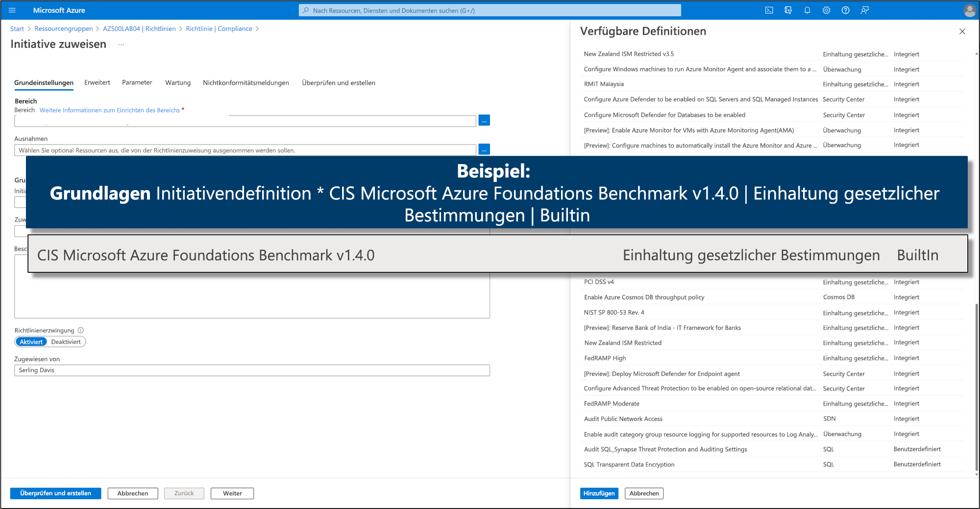
Task: Go to AZ500LAB04 | Richtlinien breadcrumb
Action: pos(139,29)
